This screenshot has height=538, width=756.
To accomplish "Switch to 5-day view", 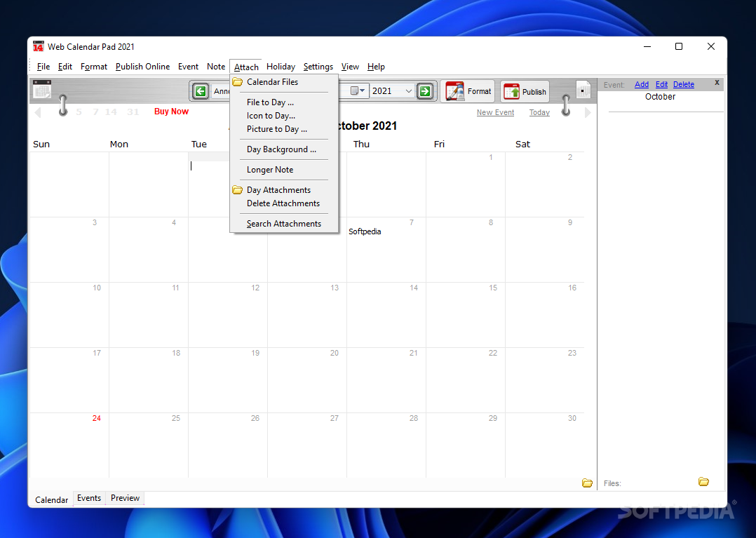I will pos(79,112).
